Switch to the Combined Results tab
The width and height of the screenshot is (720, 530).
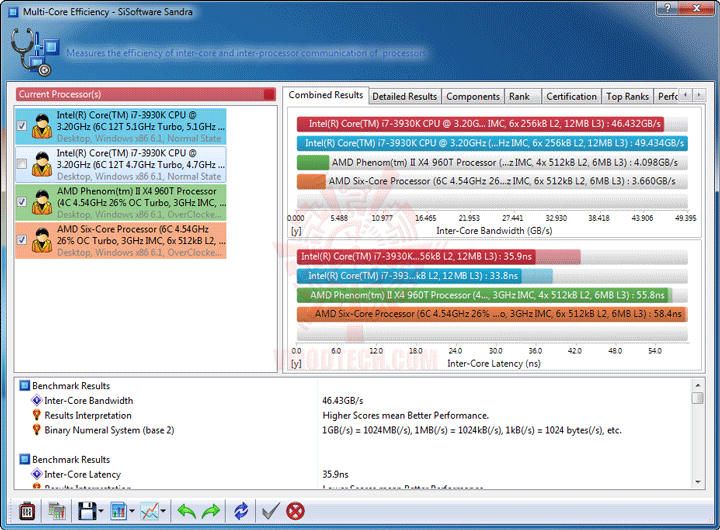pyautogui.click(x=326, y=95)
